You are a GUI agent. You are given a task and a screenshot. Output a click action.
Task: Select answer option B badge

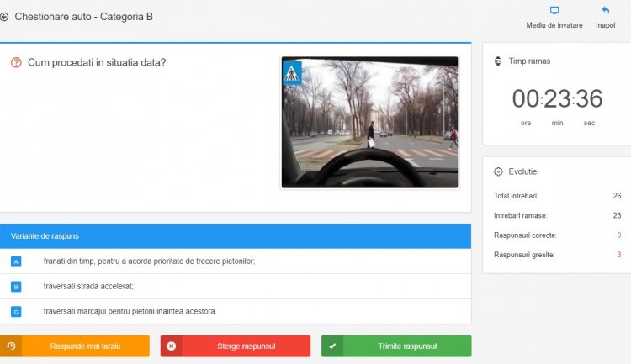tap(16, 287)
